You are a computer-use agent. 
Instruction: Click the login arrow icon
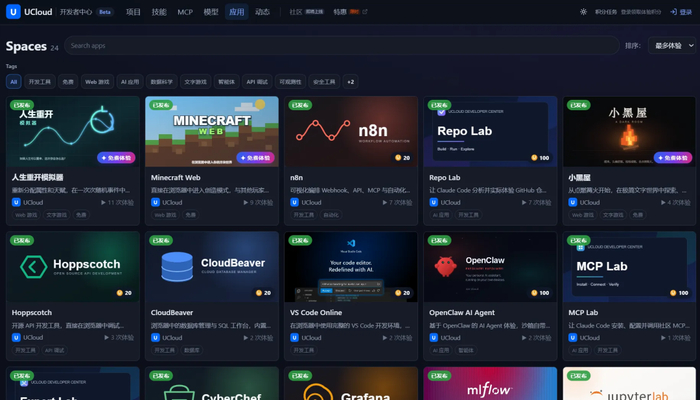tap(674, 12)
